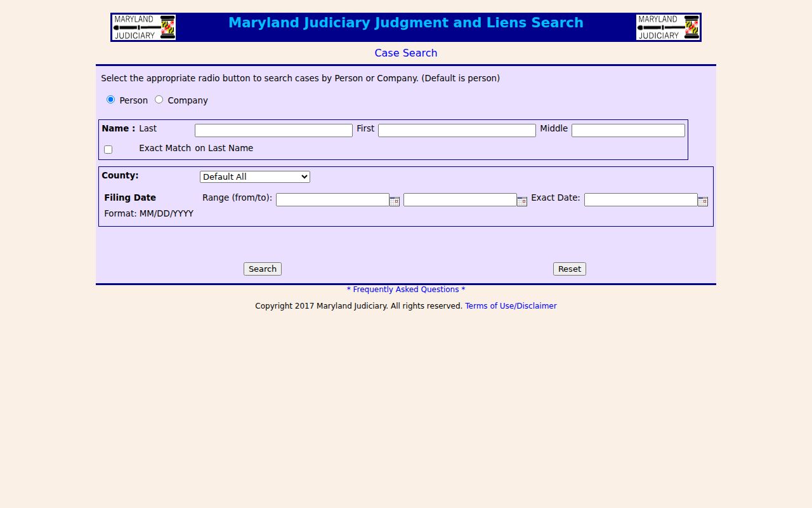Click the Search button

click(263, 269)
